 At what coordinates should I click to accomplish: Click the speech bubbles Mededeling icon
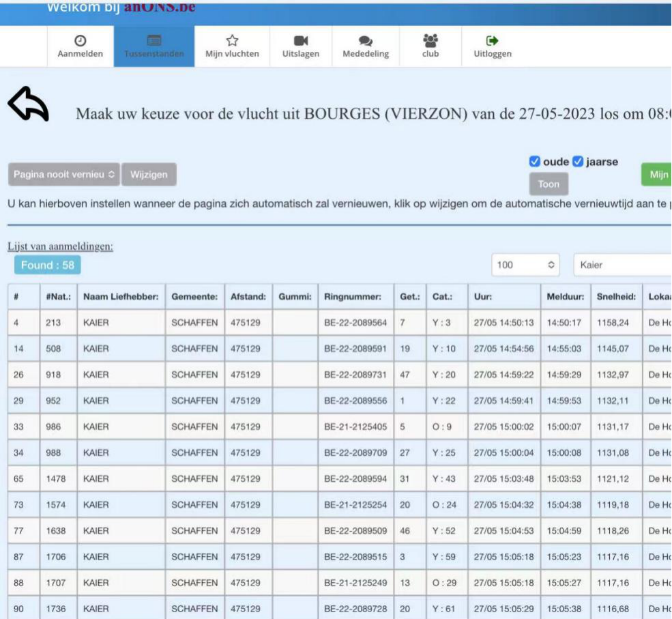365,40
